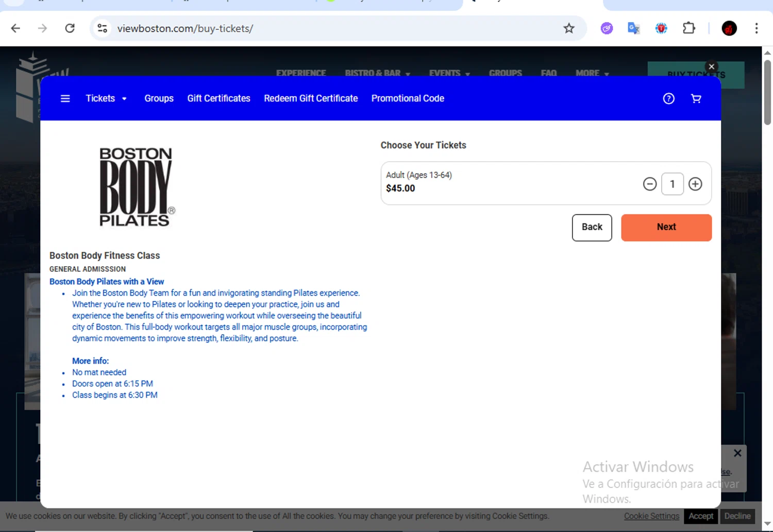
Task: Click the adult ticket quantity field
Action: point(673,184)
